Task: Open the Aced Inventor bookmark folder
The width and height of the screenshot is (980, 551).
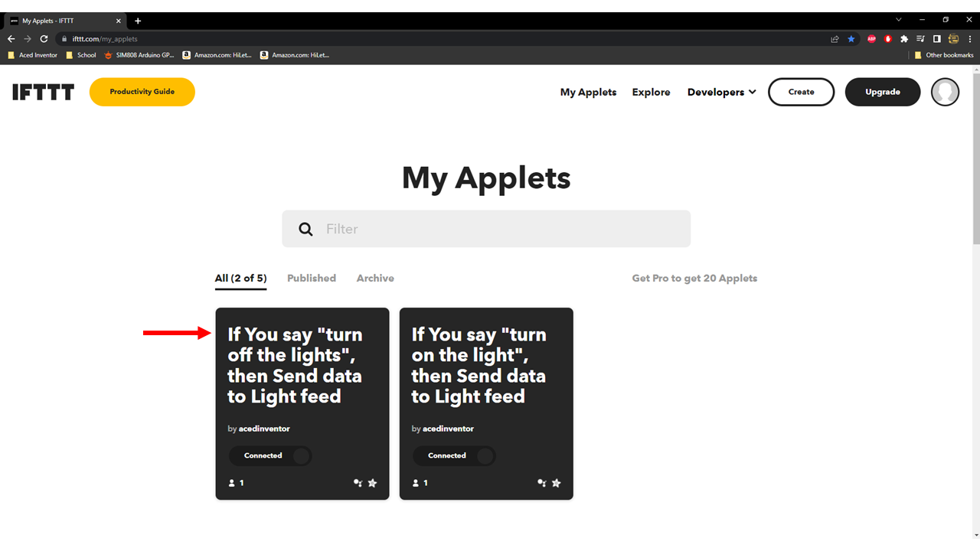Action: pyautogui.click(x=32, y=55)
